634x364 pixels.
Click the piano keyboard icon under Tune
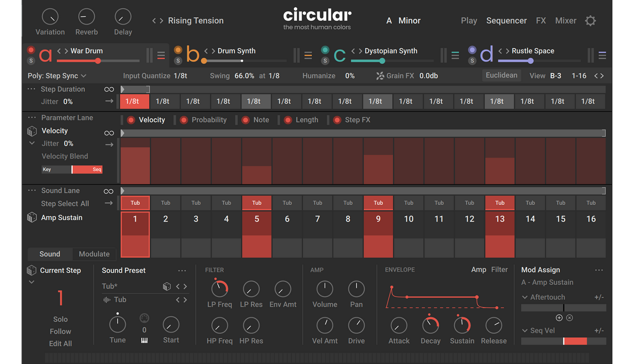pyautogui.click(x=144, y=340)
